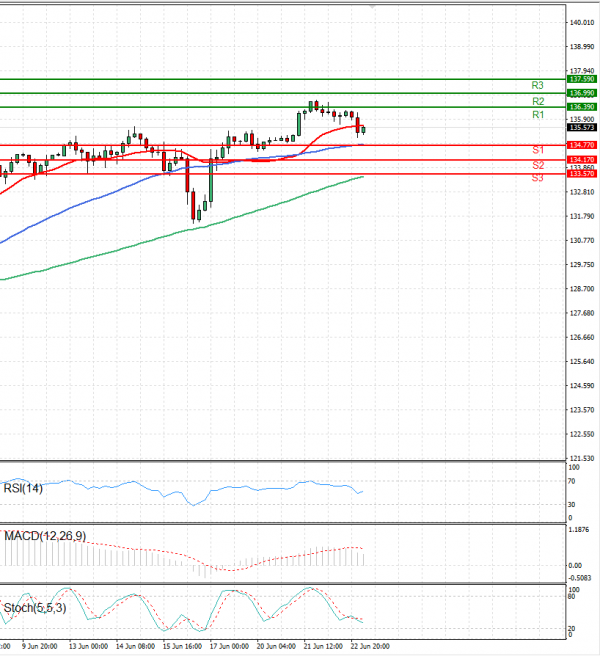
Task: Click the green 136.990 price tag
Action: [x=582, y=93]
